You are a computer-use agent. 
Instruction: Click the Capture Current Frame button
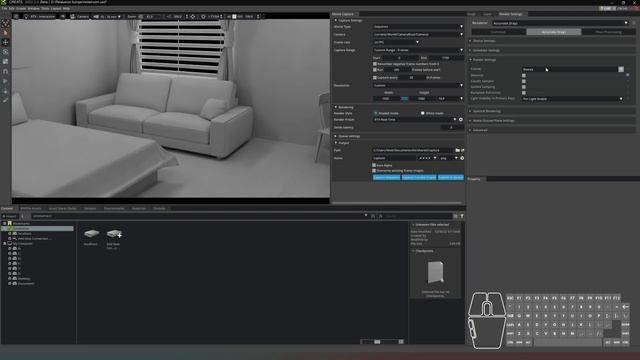coord(419,178)
